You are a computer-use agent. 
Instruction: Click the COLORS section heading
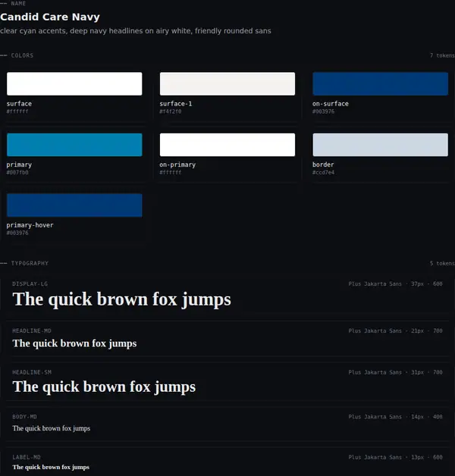(x=22, y=55)
